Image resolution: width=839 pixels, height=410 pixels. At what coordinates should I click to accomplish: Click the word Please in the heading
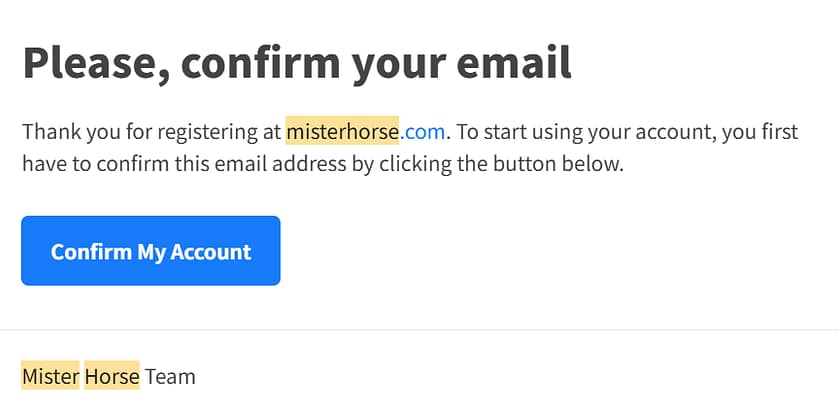click(x=90, y=62)
